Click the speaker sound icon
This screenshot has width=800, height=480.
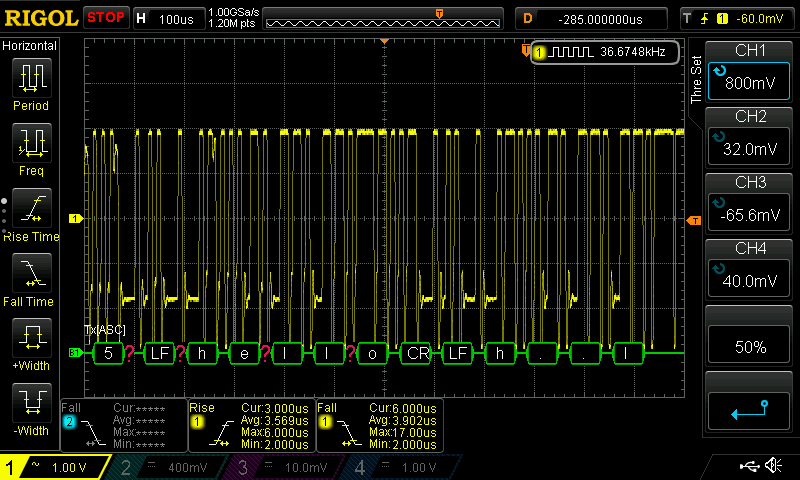[x=773, y=465]
